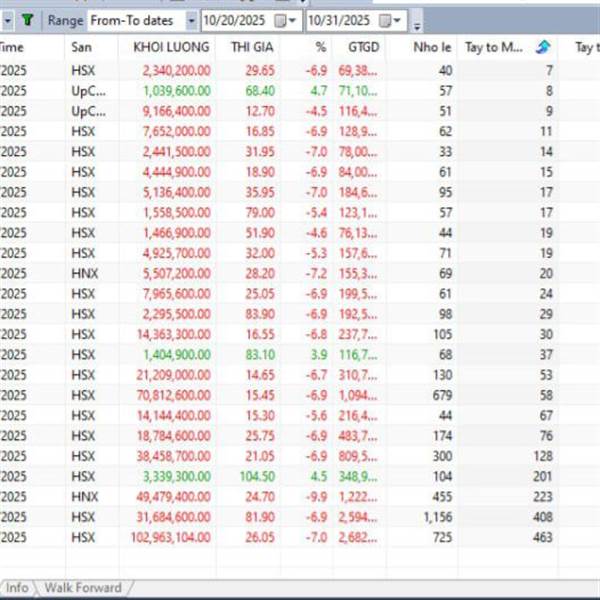Image resolution: width=600 pixels, height=600 pixels.
Task: Sort by the Nho le column header
Action: tap(421, 47)
